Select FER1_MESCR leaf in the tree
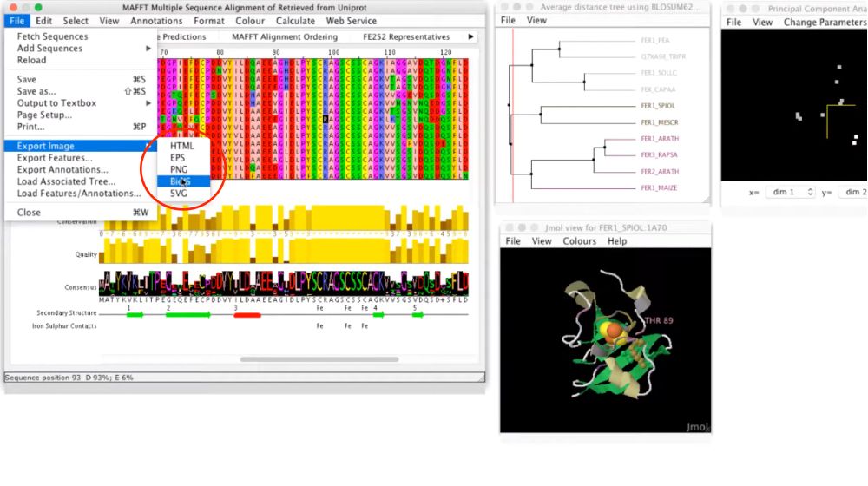Viewport: 868px width, 486px height. pos(660,122)
